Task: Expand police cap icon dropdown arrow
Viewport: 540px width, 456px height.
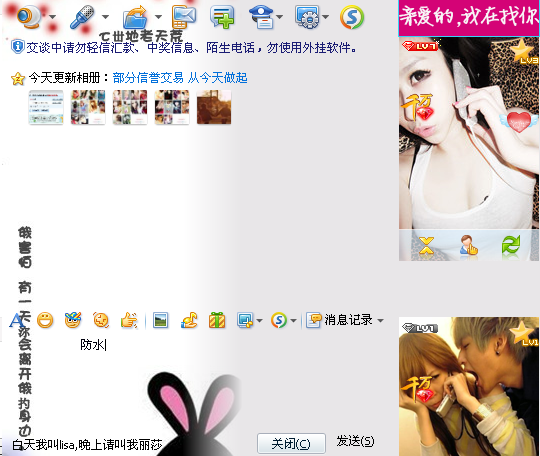Action: [280, 17]
